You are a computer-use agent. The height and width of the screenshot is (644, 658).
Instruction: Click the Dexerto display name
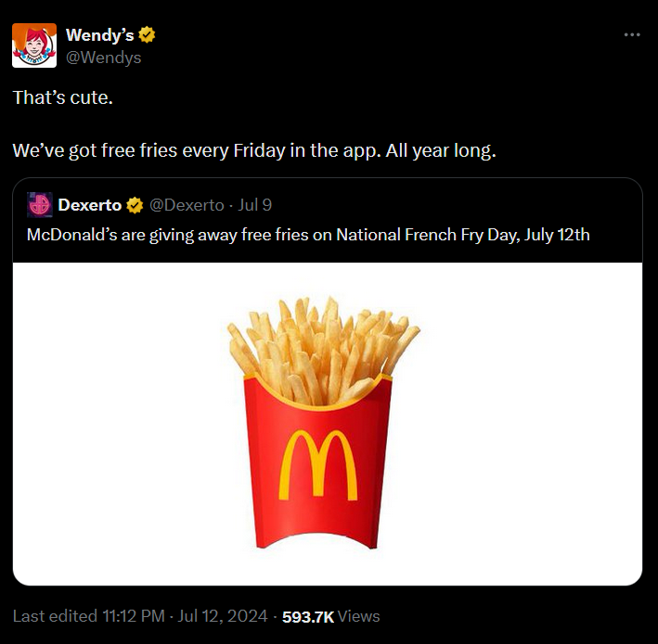pos(89,204)
